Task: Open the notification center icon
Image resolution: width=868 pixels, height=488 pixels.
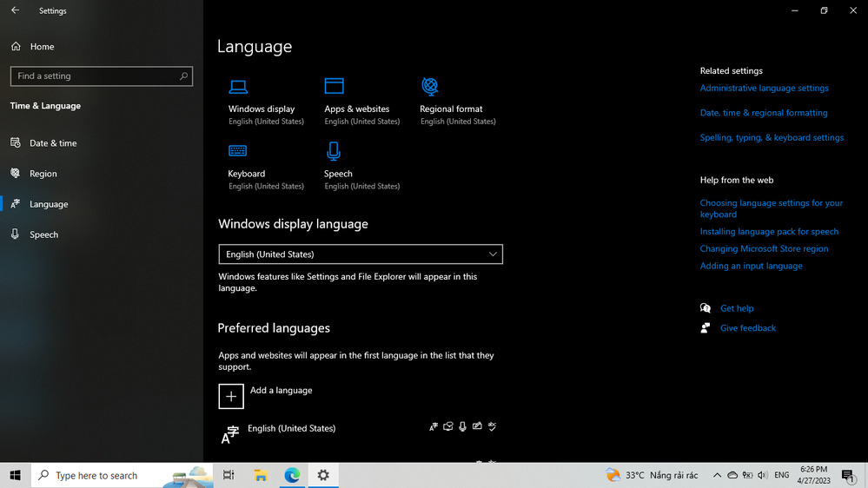Action: 847,475
